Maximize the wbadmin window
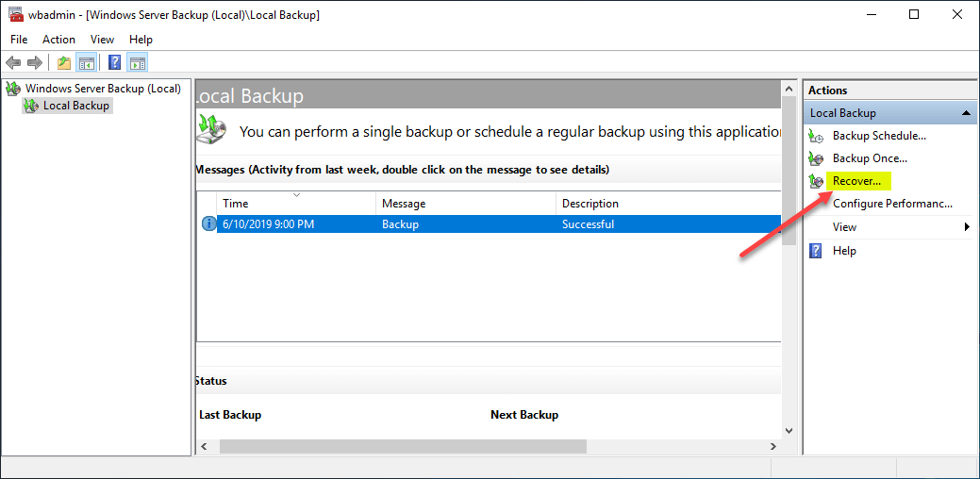The image size is (980, 479). tap(914, 15)
